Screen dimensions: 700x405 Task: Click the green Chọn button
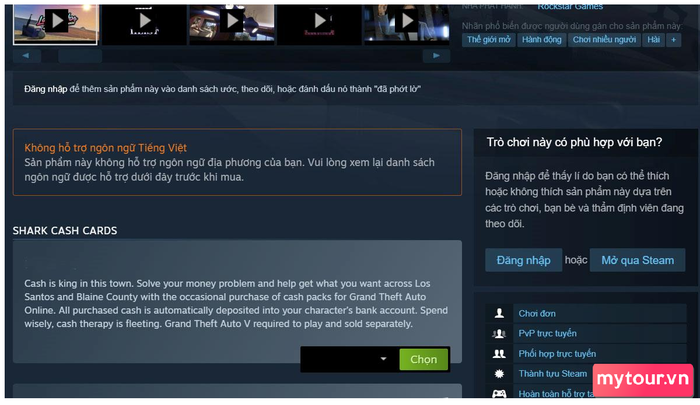tap(423, 359)
